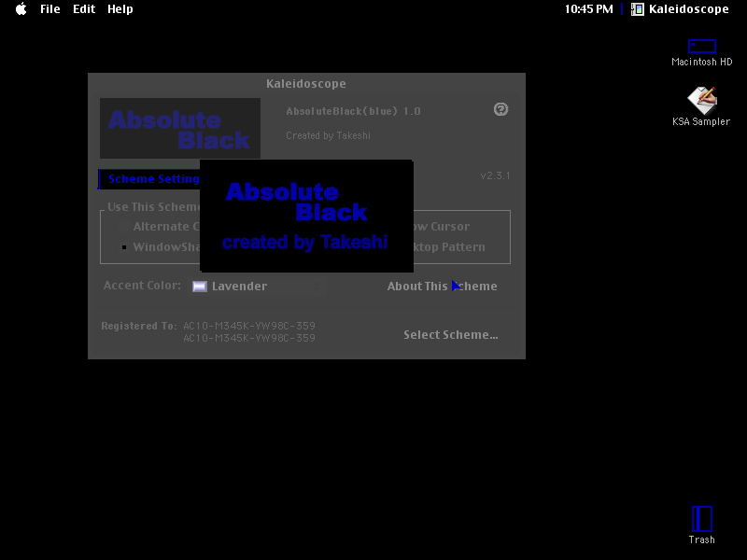Select the Trash icon
The image size is (747, 560).
point(702,519)
